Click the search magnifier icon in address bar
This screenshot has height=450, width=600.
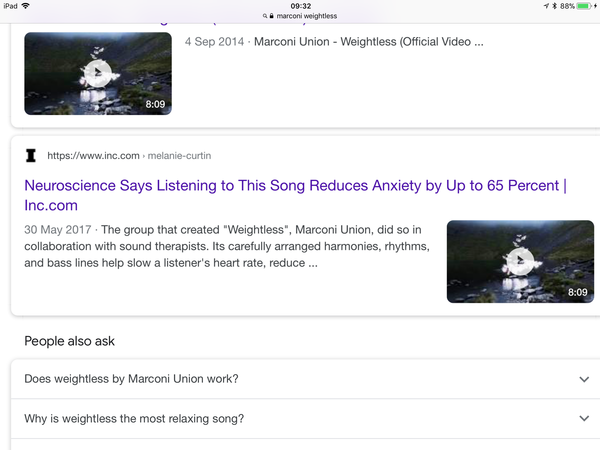[x=265, y=16]
